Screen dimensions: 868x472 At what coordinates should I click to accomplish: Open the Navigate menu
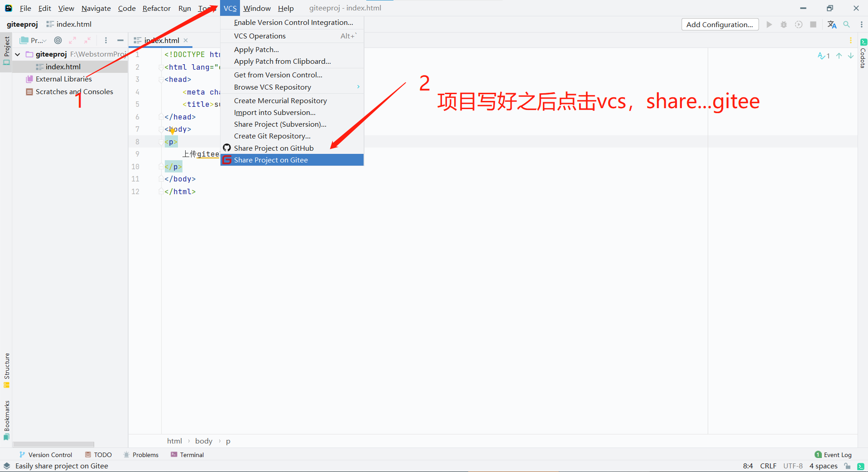96,8
